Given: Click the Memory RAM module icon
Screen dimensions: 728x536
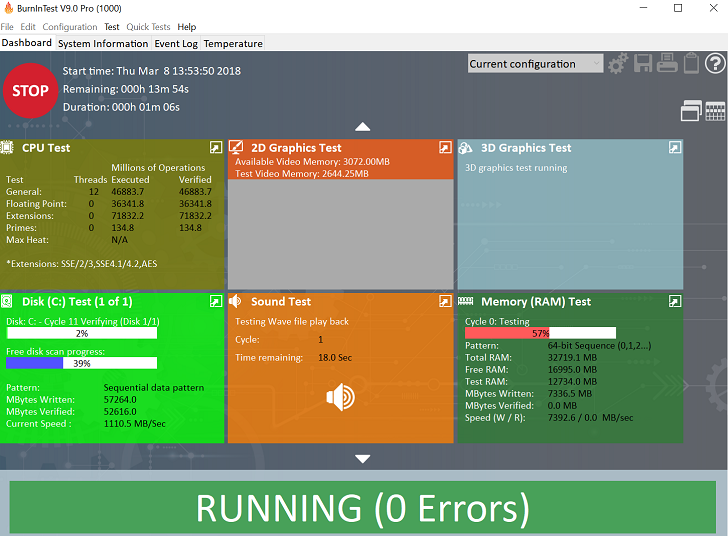Looking at the screenshot, I should [465, 301].
